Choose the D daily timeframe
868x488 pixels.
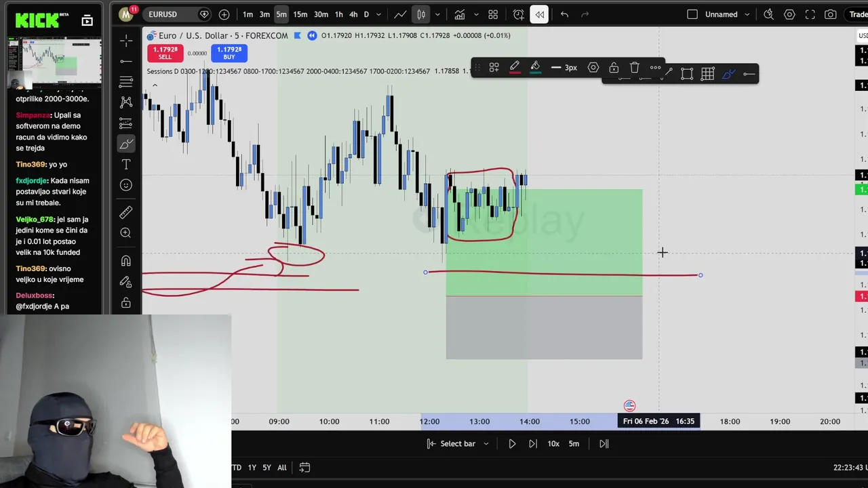366,14
